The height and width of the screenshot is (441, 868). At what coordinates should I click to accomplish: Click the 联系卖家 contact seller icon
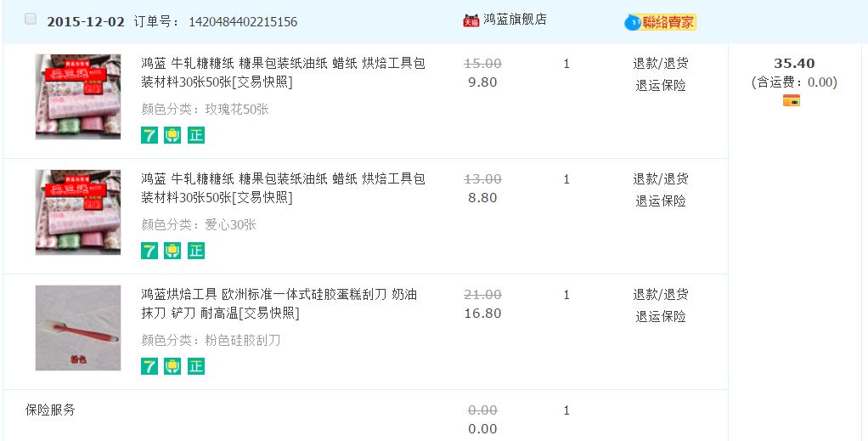click(661, 22)
